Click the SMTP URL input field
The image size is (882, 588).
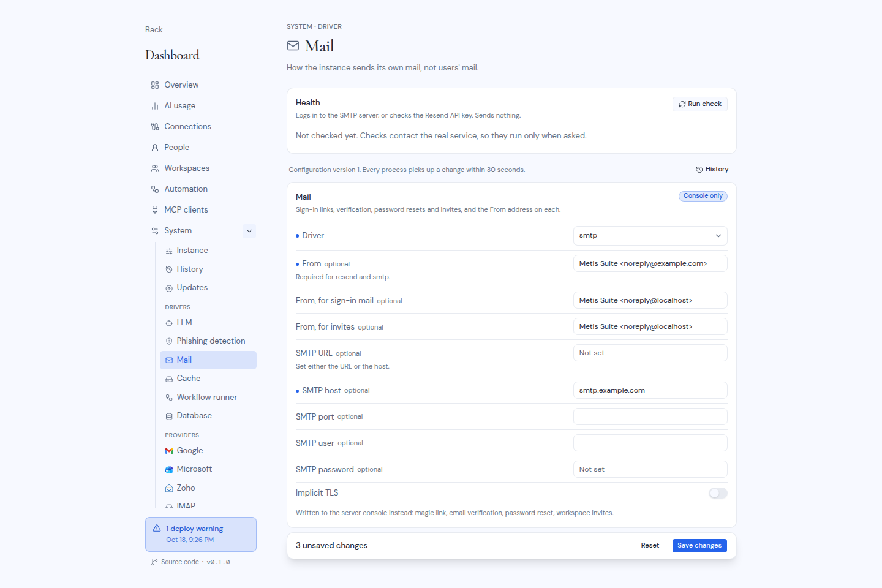(x=650, y=353)
